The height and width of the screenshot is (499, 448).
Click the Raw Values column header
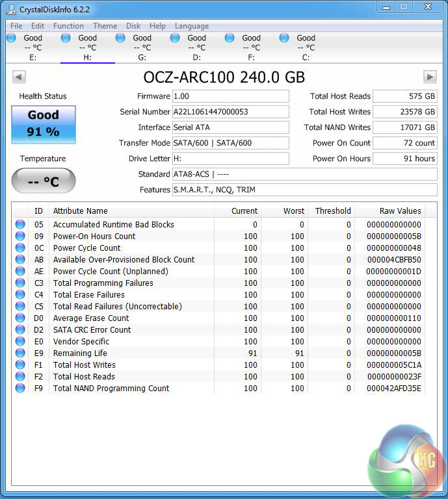pyautogui.click(x=390, y=211)
